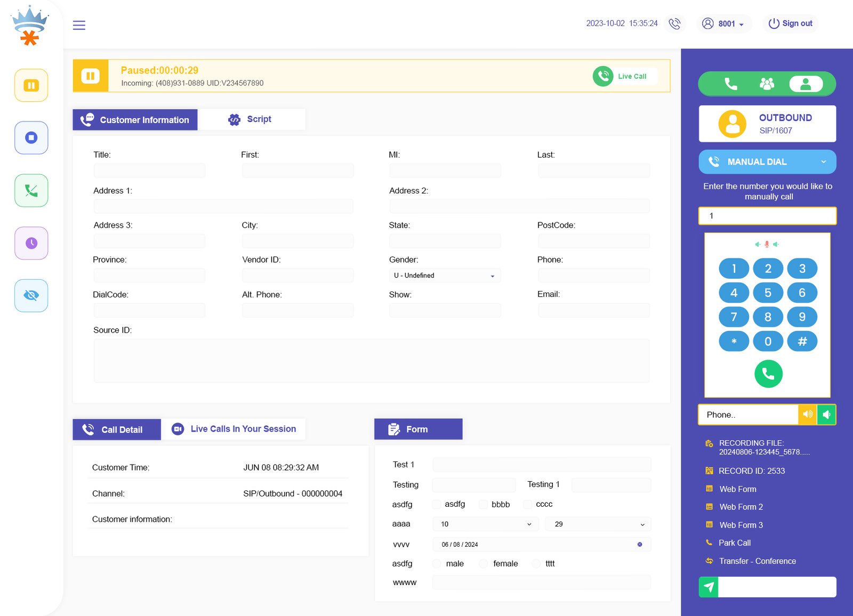Click the clock callback icon in sidebar
Image resolution: width=853 pixels, height=616 pixels.
pyautogui.click(x=31, y=243)
